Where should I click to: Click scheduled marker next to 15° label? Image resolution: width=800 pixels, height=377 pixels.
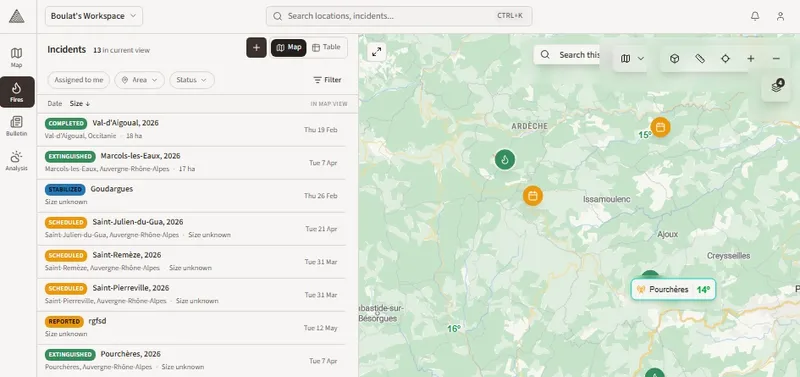[660, 127]
